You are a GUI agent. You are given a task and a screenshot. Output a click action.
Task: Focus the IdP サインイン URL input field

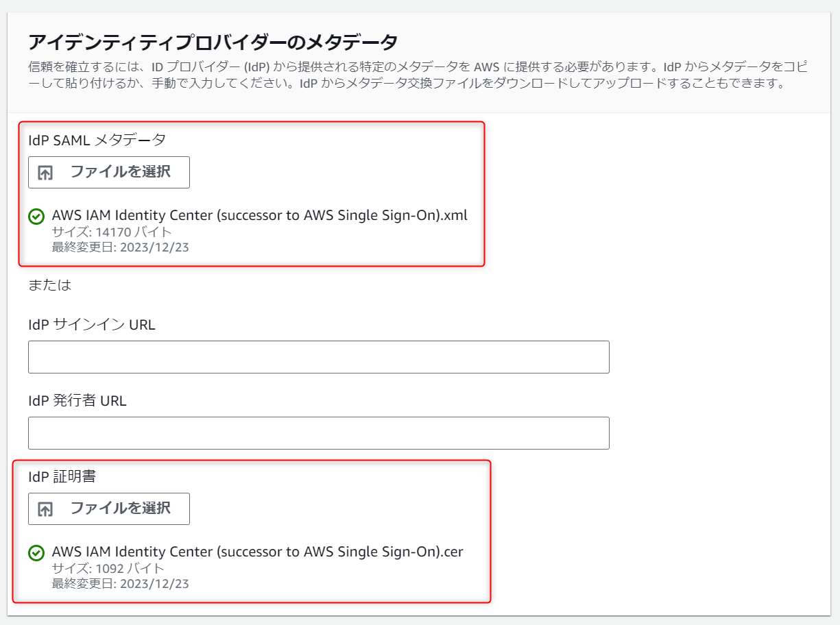pyautogui.click(x=319, y=357)
